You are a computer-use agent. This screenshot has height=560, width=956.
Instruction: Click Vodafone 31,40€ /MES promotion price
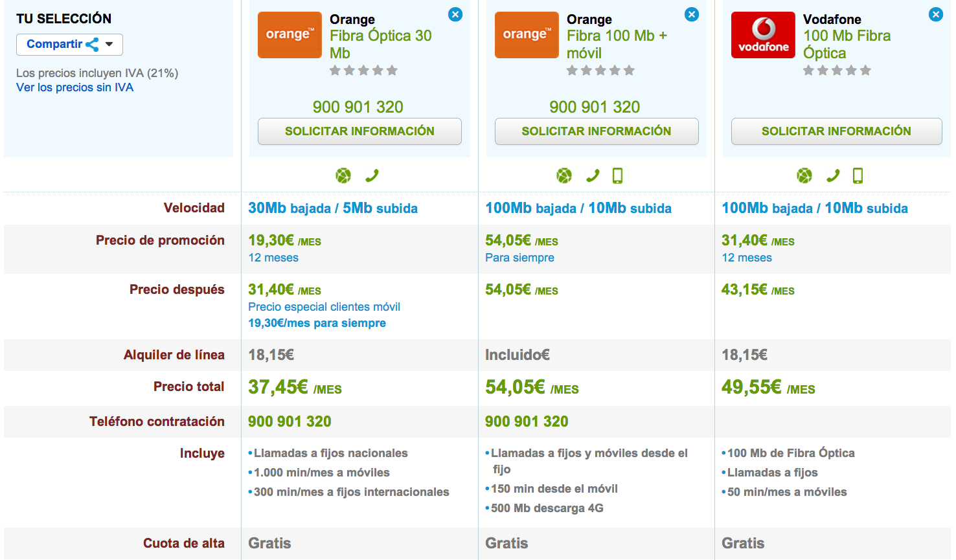tap(758, 241)
